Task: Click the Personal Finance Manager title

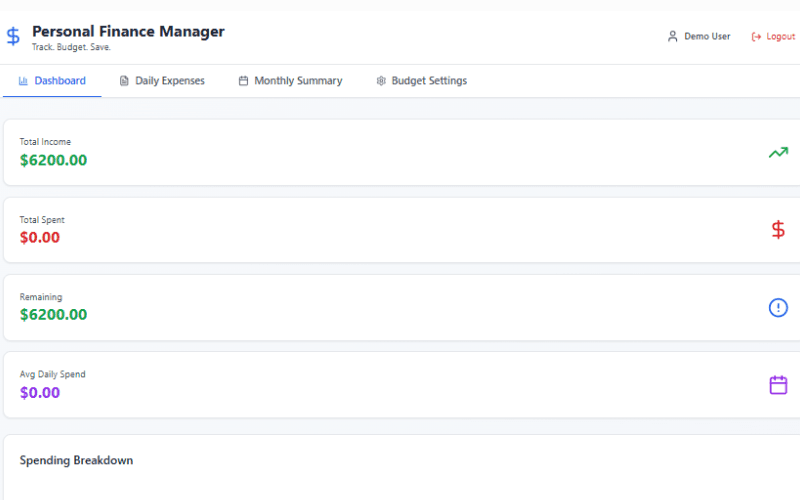Action: click(128, 31)
